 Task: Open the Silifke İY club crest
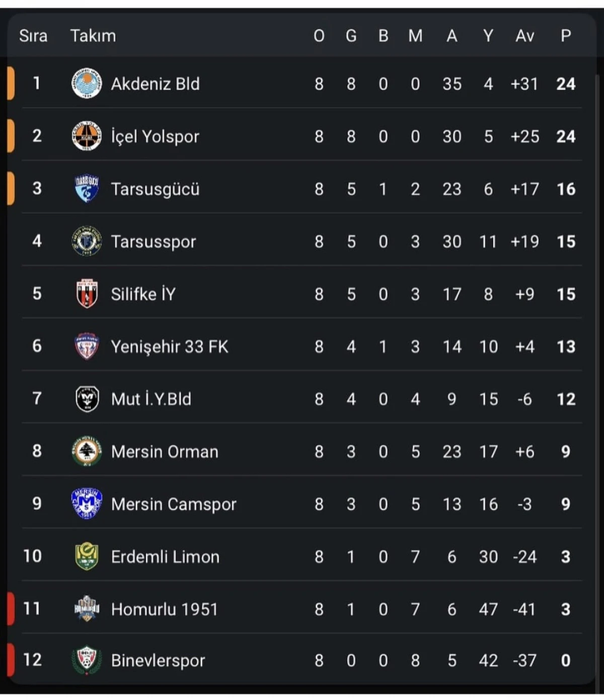87,294
